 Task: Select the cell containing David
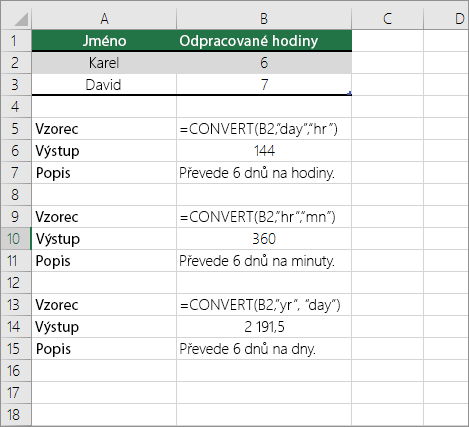104,85
